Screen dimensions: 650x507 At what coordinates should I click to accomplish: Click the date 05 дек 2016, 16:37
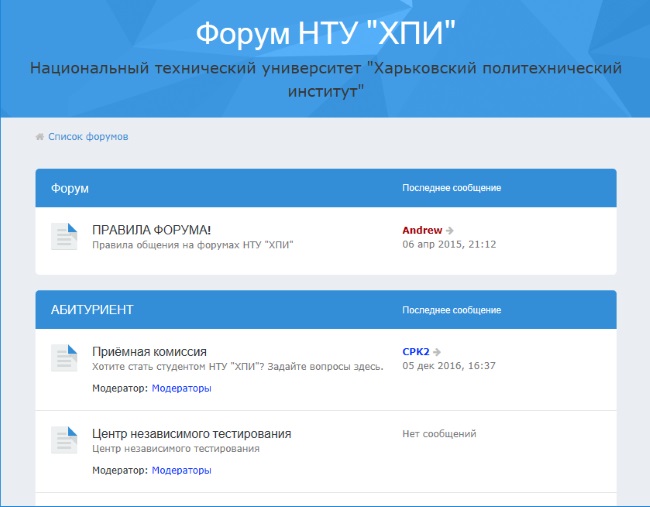[449, 366]
